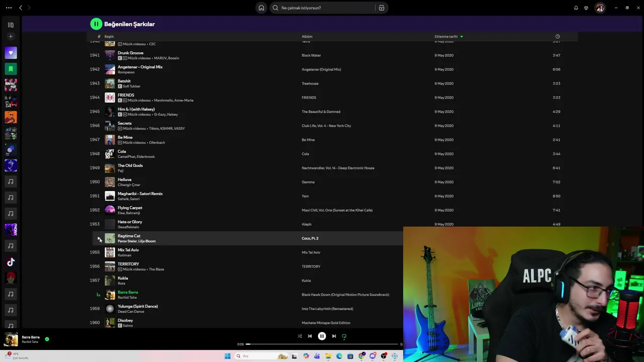Click the now-playing album cover thumbnail
This screenshot has height=362, width=644.
(x=11, y=339)
